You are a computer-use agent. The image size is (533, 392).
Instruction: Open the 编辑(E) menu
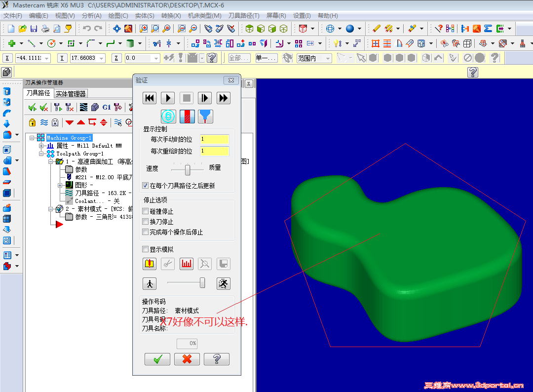(38, 16)
